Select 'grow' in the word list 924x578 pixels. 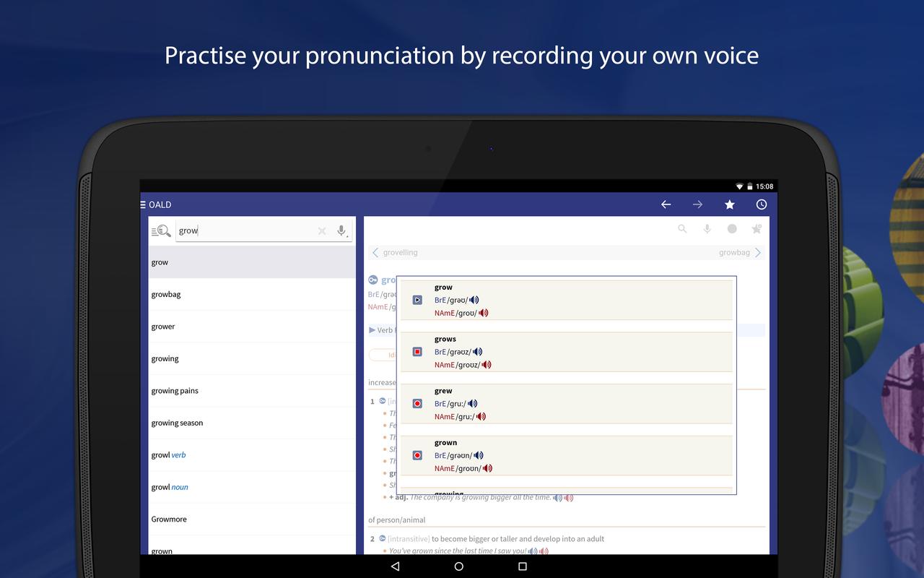click(x=252, y=262)
